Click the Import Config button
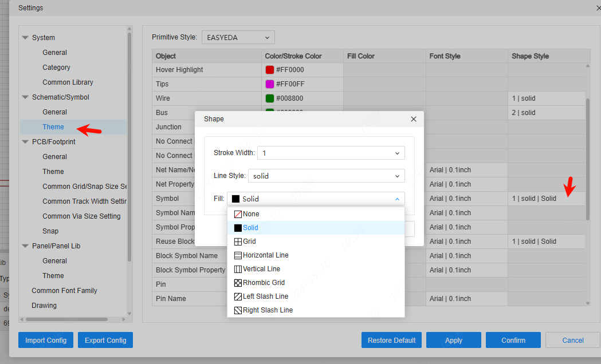Image resolution: width=601 pixels, height=364 pixels. 46,340
